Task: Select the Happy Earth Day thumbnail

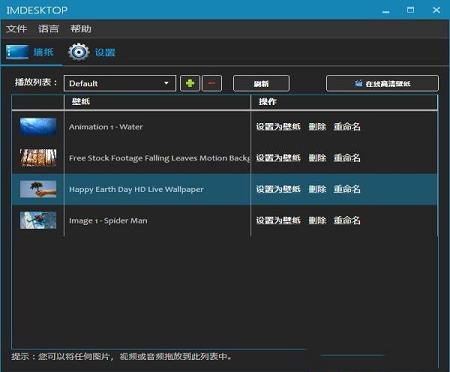Action: point(38,189)
